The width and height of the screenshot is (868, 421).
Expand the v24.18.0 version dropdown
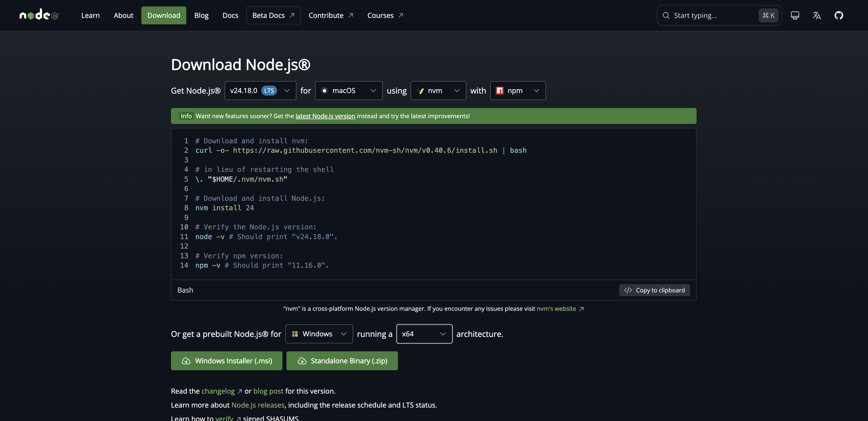click(x=260, y=91)
